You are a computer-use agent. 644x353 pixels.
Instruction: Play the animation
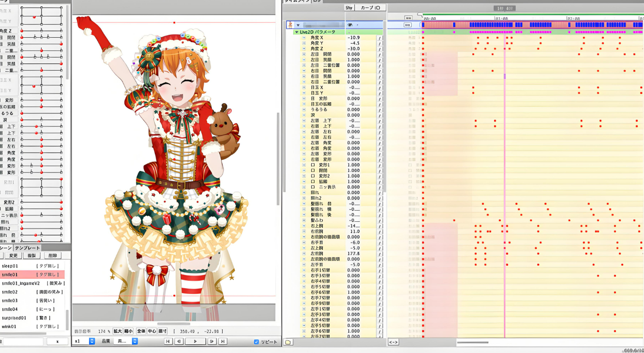195,341
